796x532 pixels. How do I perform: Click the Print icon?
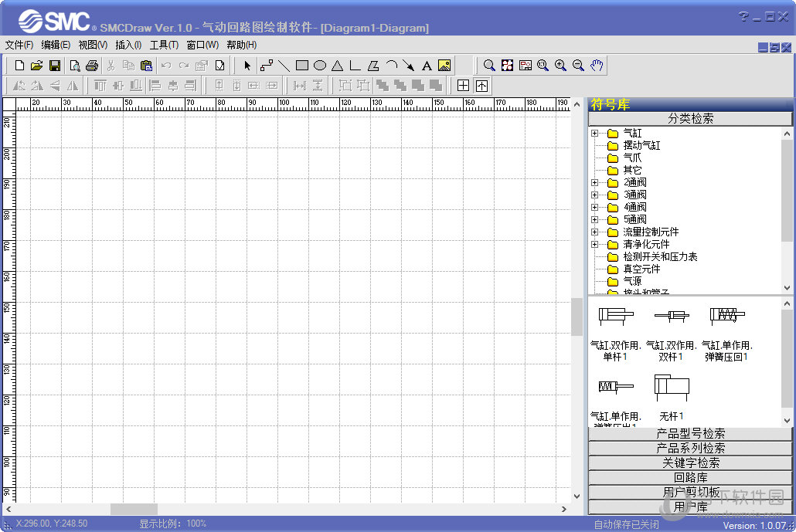coord(92,65)
